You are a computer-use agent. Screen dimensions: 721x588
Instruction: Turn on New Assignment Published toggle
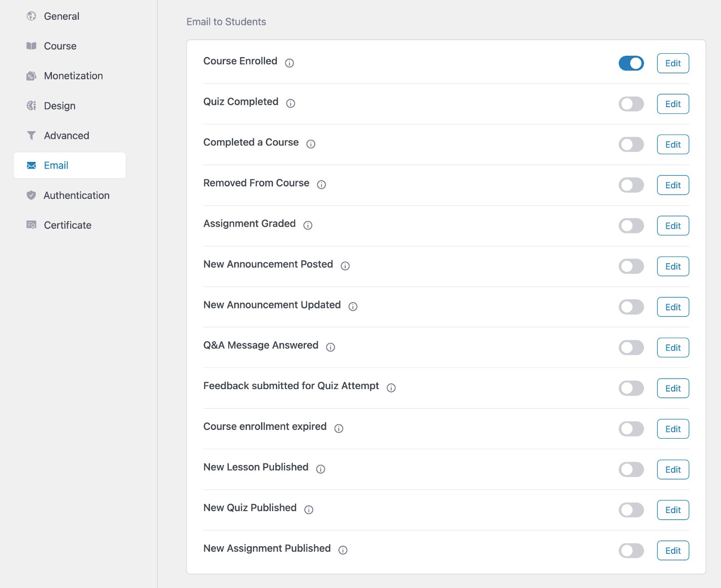(631, 551)
